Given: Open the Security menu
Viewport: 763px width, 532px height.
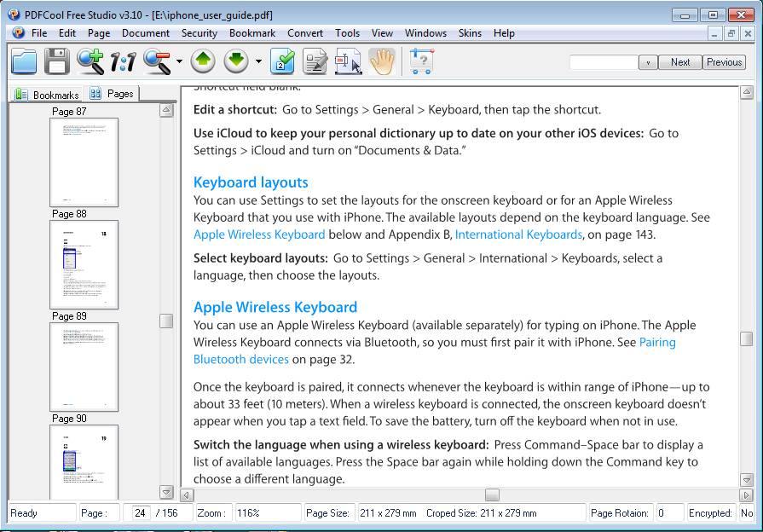Looking at the screenshot, I should tap(199, 33).
